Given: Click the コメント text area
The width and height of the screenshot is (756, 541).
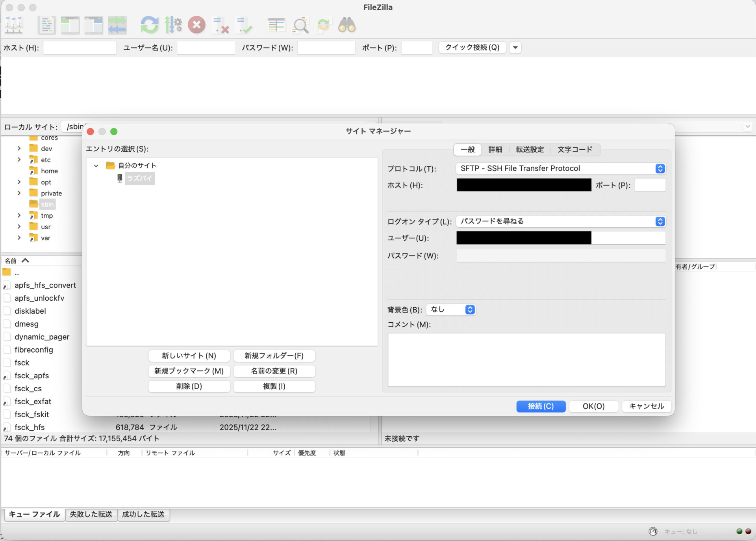Looking at the screenshot, I should click(527, 360).
